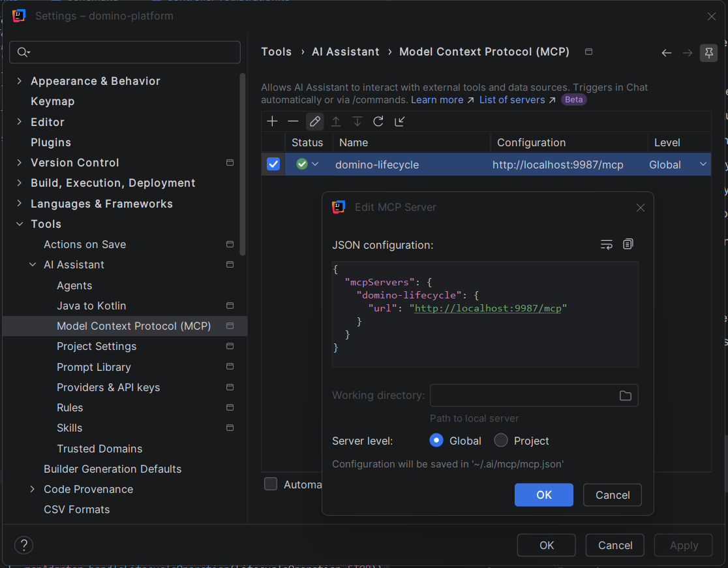The height and width of the screenshot is (568, 728).
Task: Select Trusted Domains settings
Action: 99,449
